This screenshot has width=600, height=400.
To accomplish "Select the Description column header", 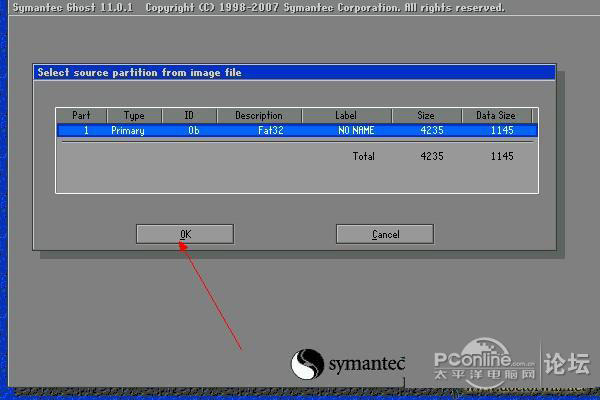I will tap(259, 116).
